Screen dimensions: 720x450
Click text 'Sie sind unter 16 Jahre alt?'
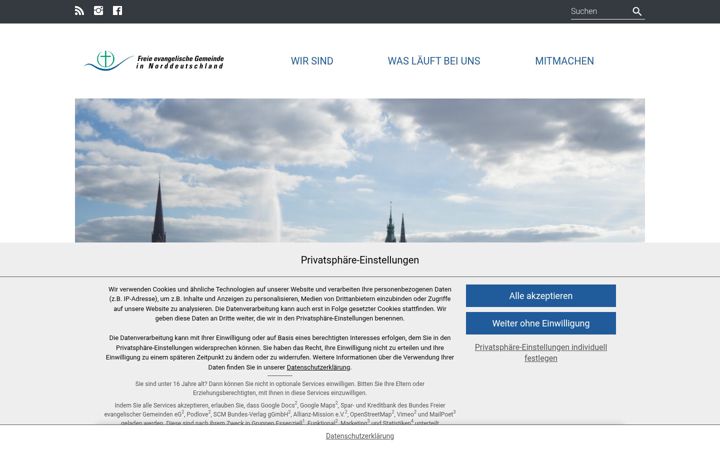coord(171,383)
